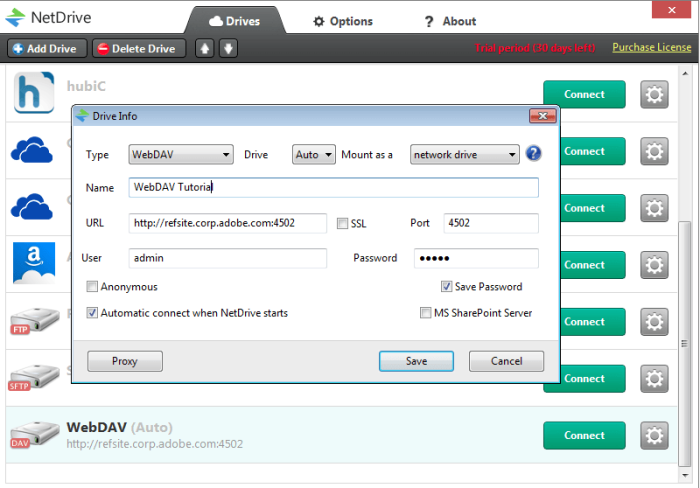Click the Proxy button

click(x=125, y=361)
